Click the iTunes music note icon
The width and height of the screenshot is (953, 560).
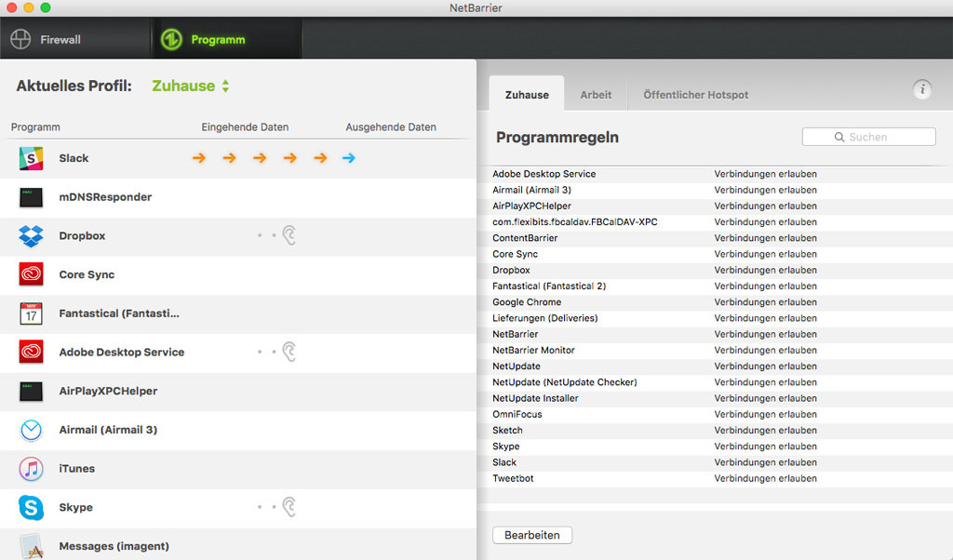[x=31, y=469]
